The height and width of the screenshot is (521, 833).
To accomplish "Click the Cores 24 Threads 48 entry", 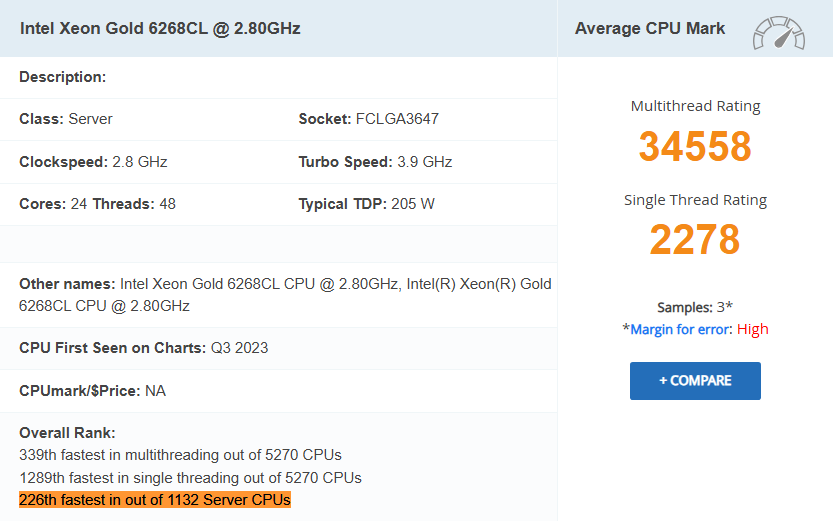I will coord(97,204).
